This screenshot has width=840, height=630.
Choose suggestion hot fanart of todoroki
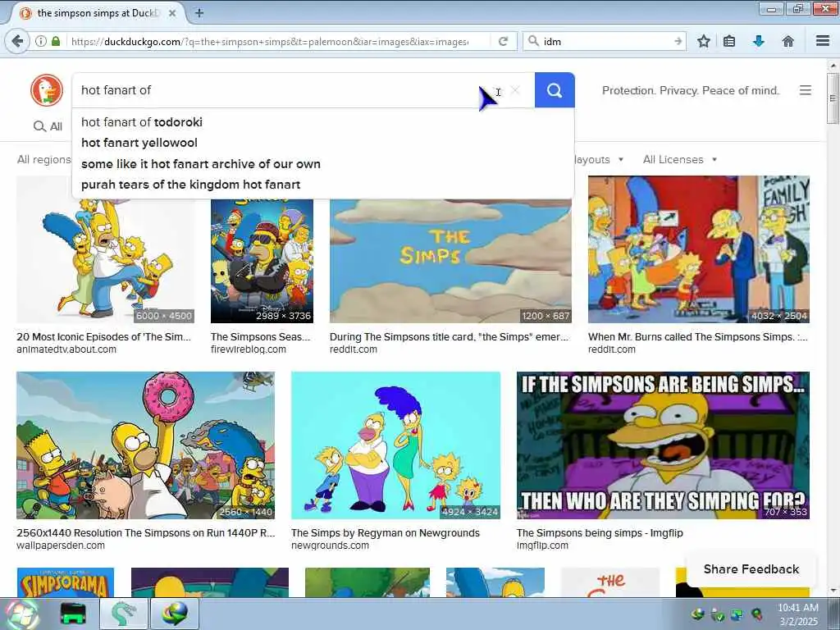coord(322,122)
